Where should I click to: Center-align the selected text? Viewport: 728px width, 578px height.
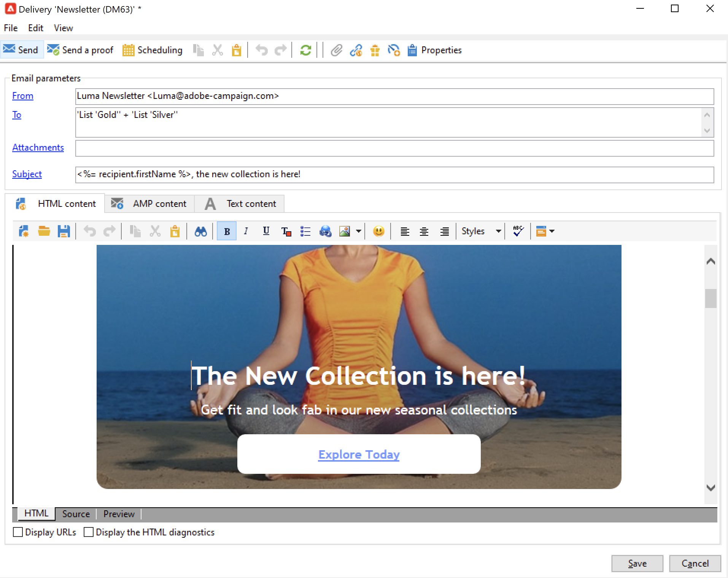pos(424,231)
